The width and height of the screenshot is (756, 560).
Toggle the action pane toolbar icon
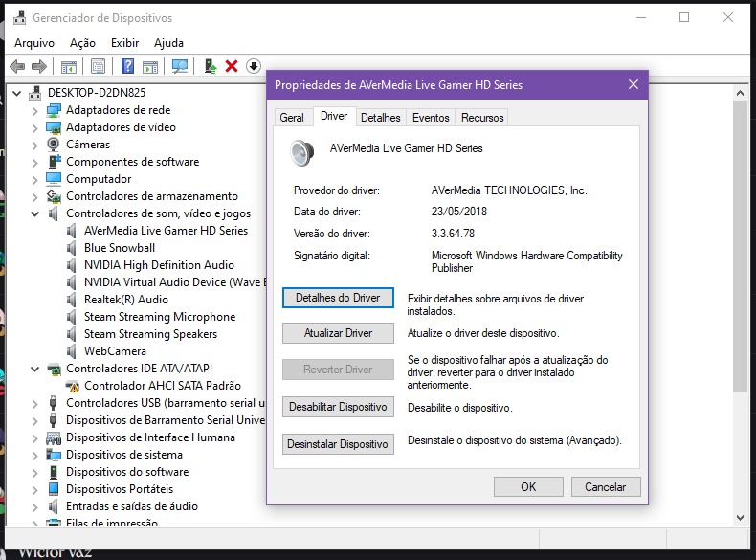coord(150,67)
